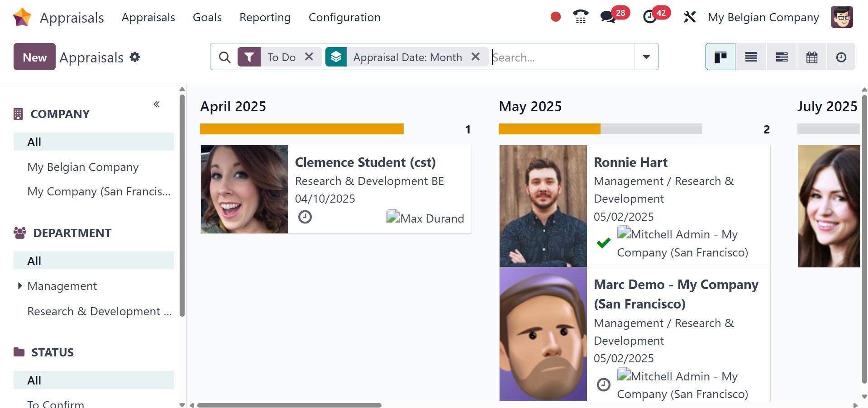Open the Activity view clock icon
Screen dimensions: 868x408
pos(841,57)
